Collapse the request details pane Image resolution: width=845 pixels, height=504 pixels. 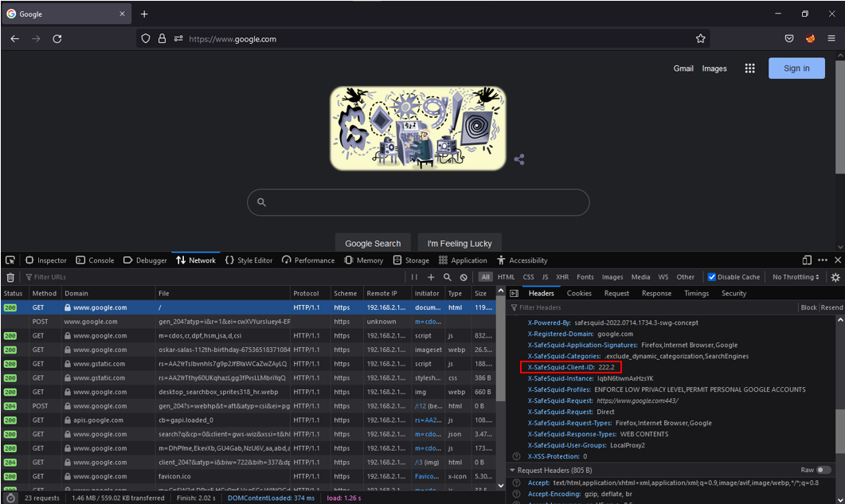pyautogui.click(x=514, y=293)
